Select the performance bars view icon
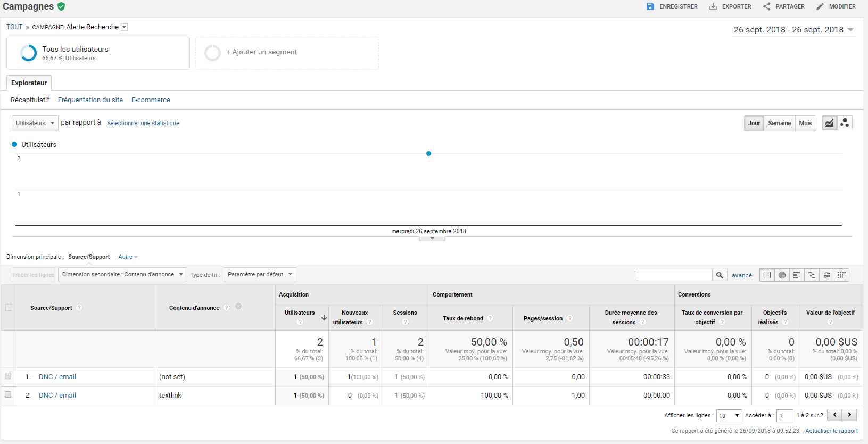The image size is (868, 444). [797, 275]
